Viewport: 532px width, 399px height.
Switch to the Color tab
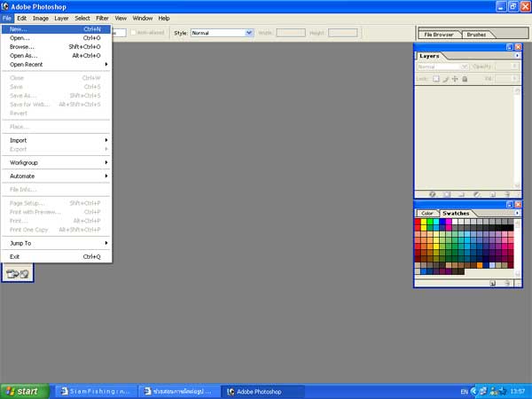click(x=427, y=214)
